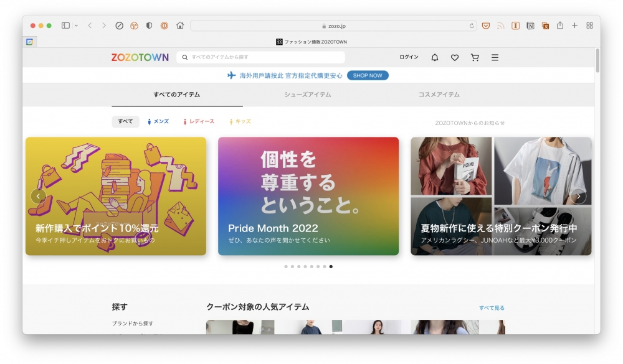Select the last active carousel dot
The image size is (623, 364).
pyautogui.click(x=331, y=267)
